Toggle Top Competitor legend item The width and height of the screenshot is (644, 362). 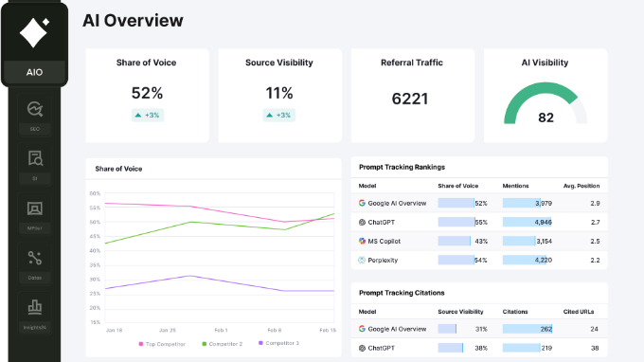tap(162, 344)
